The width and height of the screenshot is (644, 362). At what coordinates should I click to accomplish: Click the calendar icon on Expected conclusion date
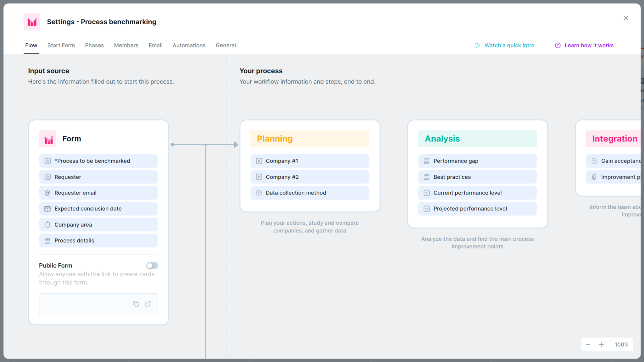coord(47,208)
